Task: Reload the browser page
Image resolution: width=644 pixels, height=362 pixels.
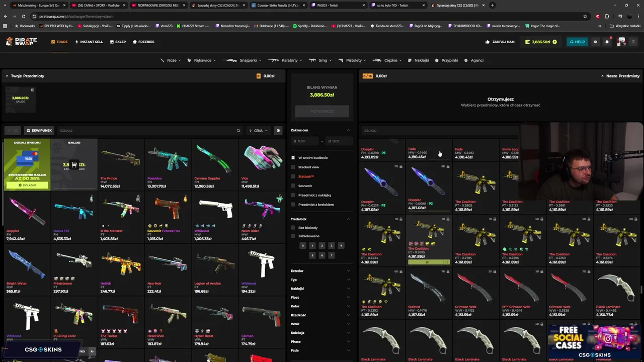Action: click(x=23, y=16)
